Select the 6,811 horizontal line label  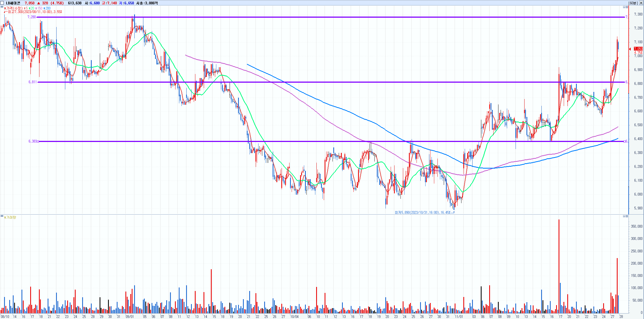pos(32,82)
